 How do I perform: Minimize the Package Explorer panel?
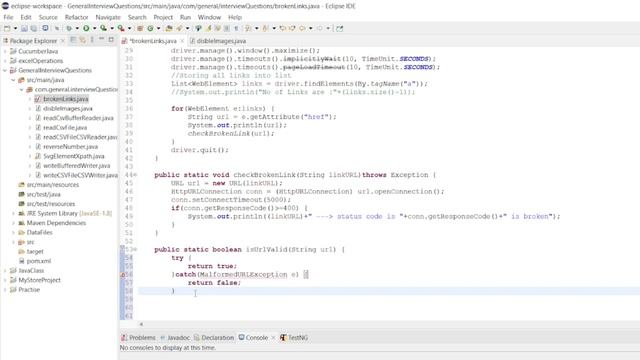point(102,40)
